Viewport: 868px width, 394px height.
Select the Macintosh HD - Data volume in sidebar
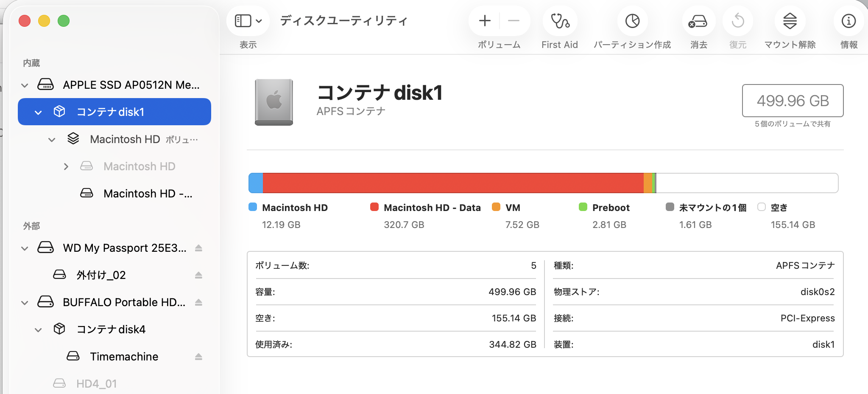pyautogui.click(x=148, y=194)
